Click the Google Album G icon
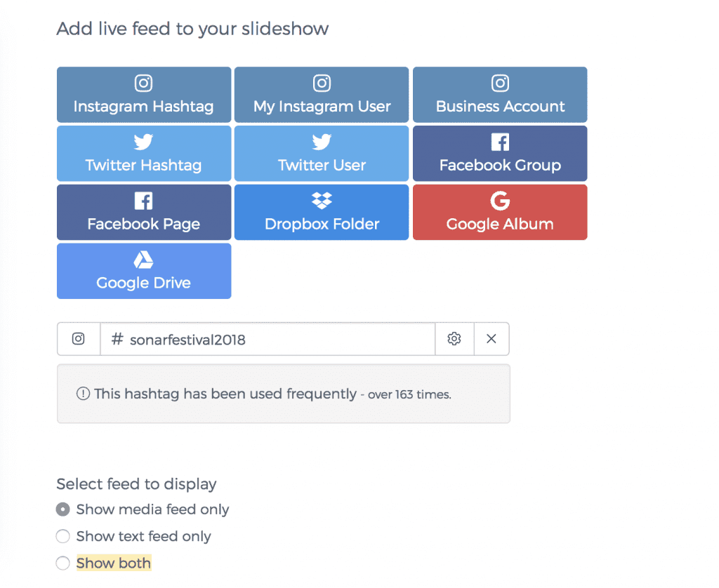Viewport: 719px width, 588px height. (500, 201)
